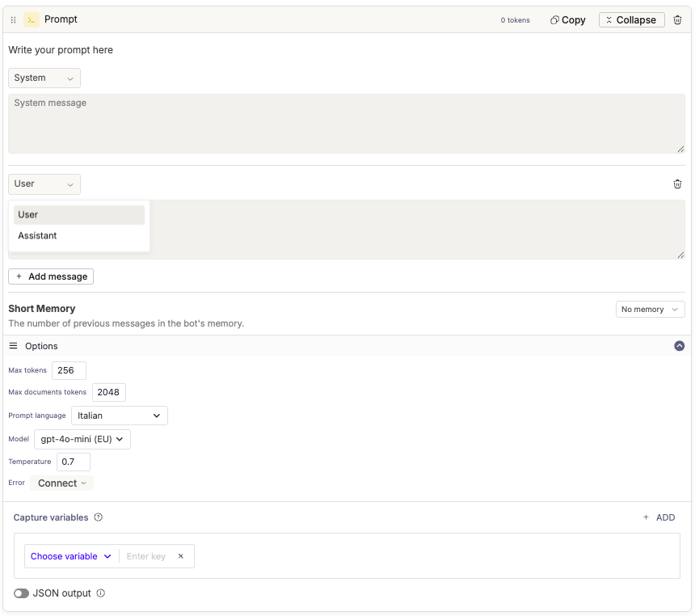The width and height of the screenshot is (695, 616).
Task: Click the Add message button
Action: click(x=51, y=276)
